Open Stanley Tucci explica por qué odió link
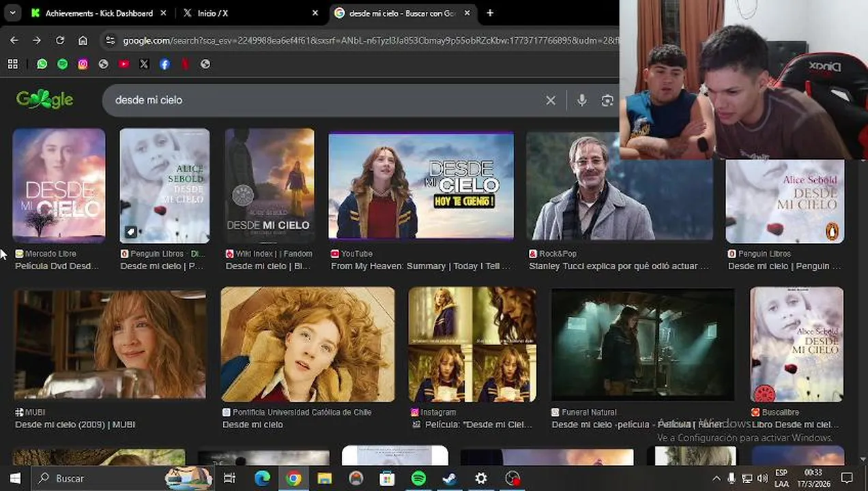 pos(619,266)
